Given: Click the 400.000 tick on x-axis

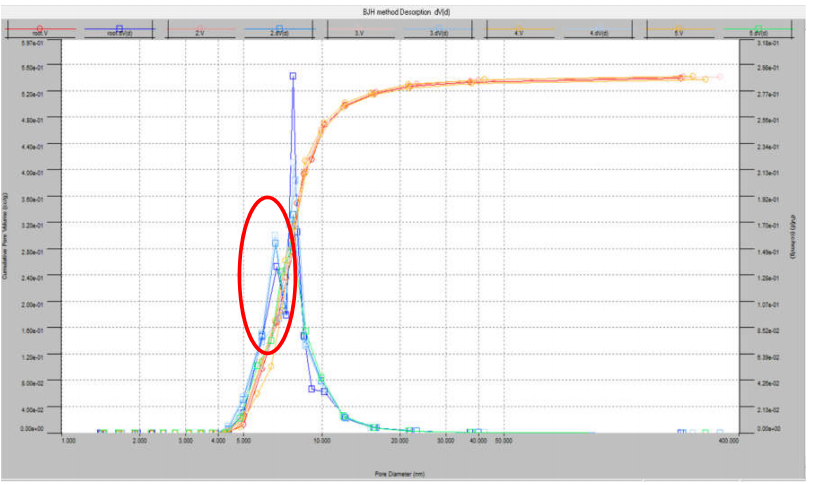Looking at the screenshot, I should point(727,440).
